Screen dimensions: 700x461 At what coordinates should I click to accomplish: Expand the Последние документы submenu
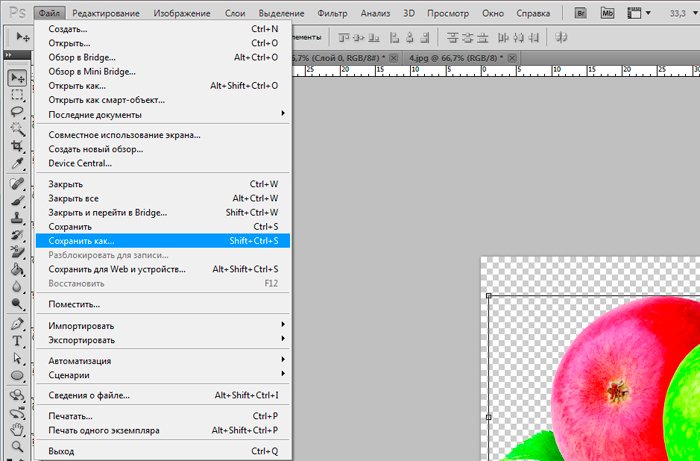click(x=160, y=113)
